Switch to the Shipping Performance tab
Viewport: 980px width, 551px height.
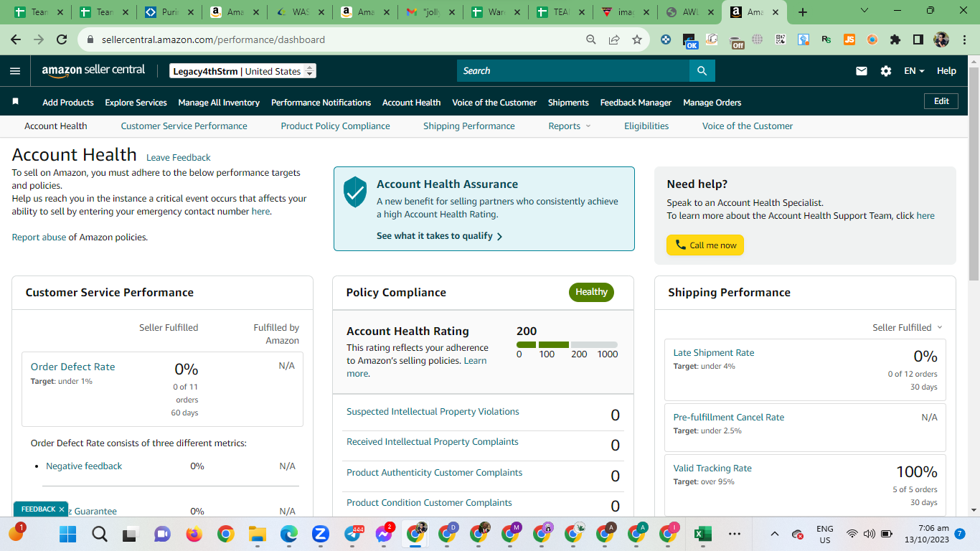[468, 126]
